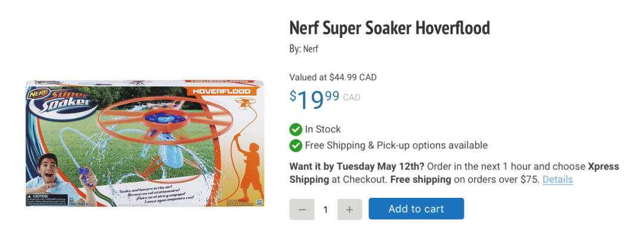Click Free Shipping & Pick-up options text
Viewport: 644px width, 233px height.
click(x=396, y=145)
